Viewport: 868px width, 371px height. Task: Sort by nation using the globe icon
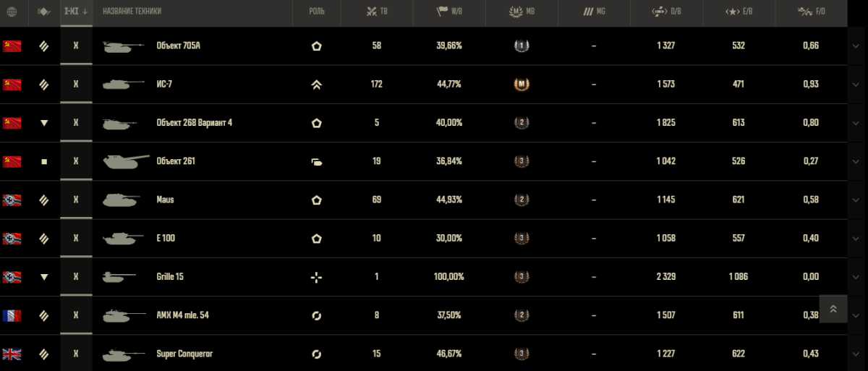point(12,12)
